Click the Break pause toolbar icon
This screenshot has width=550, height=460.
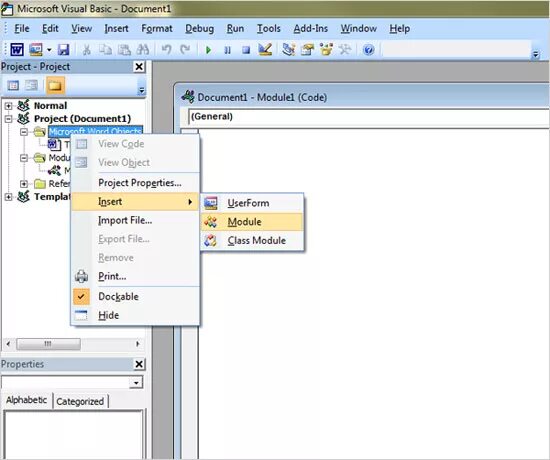point(227,50)
